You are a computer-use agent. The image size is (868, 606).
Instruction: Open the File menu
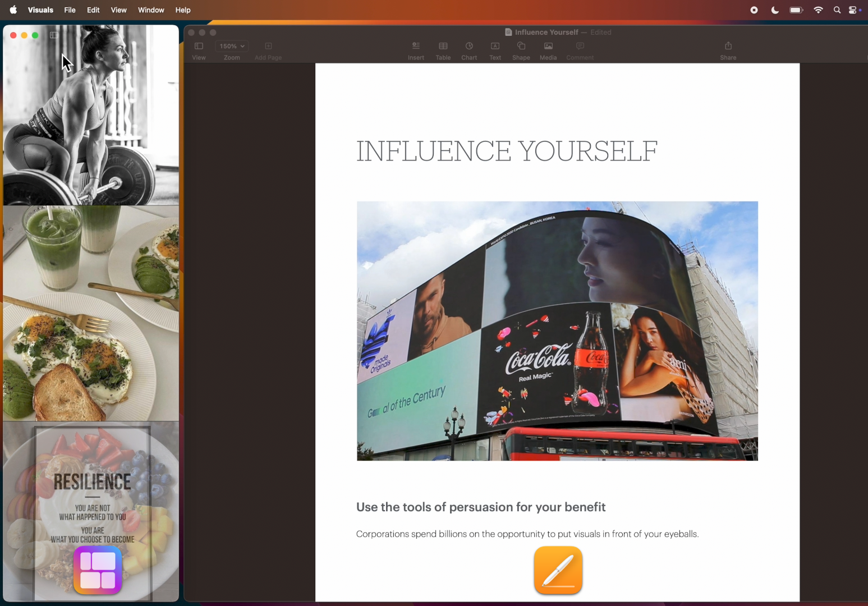pos(70,10)
